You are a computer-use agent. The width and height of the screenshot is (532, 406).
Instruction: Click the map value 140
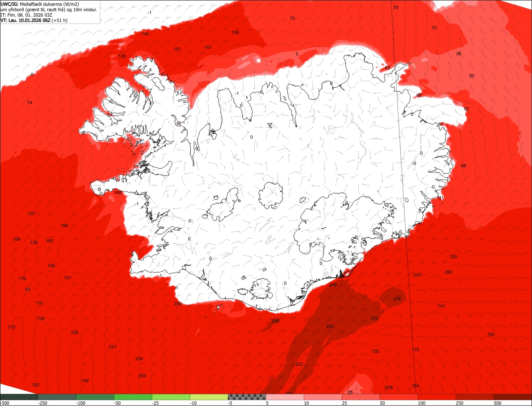click(145, 34)
